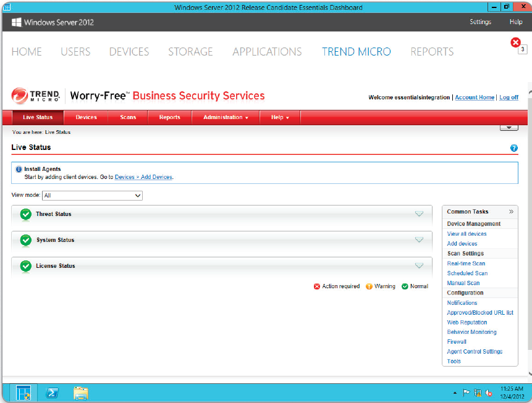Switch to the STORAGE tab
This screenshot has width=532, height=403.
coord(190,51)
